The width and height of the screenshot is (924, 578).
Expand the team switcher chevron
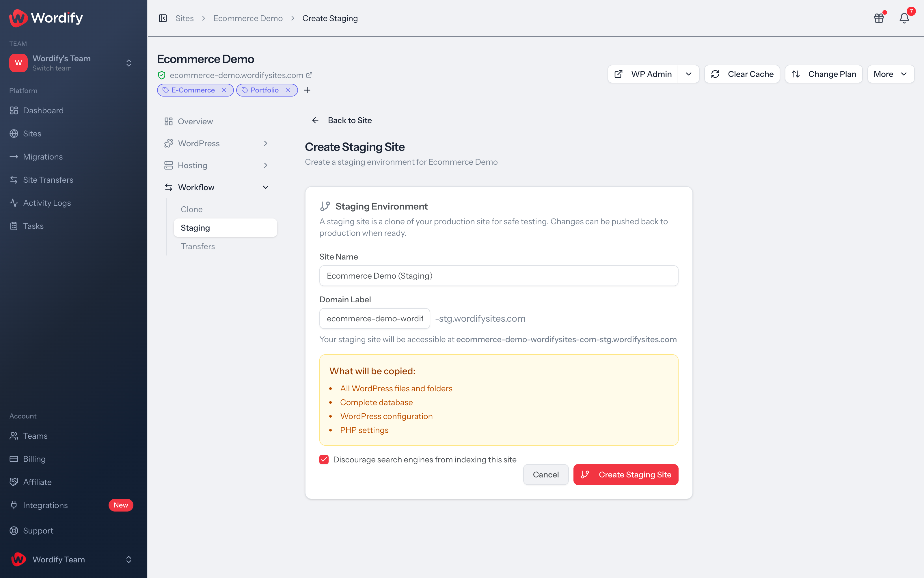(129, 63)
